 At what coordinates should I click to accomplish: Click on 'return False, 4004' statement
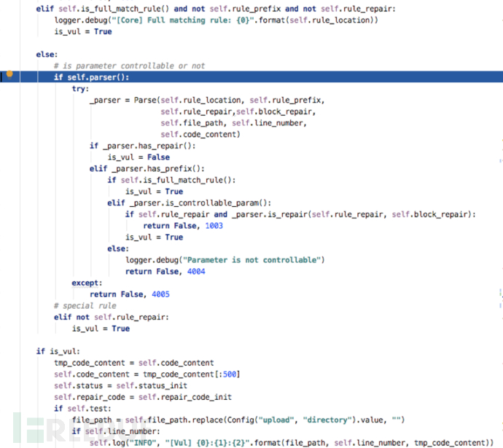(165, 272)
